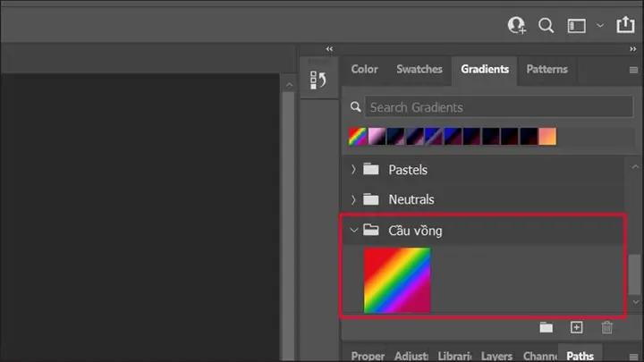Collapse panels with the right double-arrow
Image resolution: width=644 pixels, height=362 pixels.
coord(633,49)
